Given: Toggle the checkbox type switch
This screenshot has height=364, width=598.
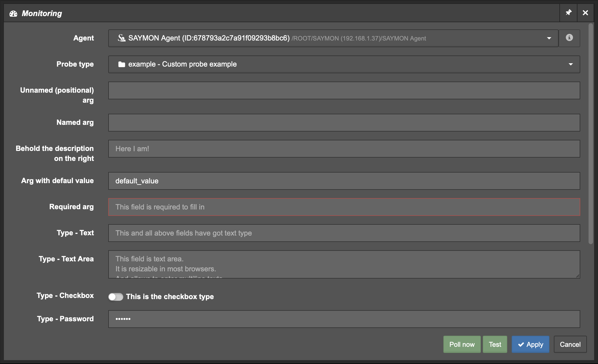Looking at the screenshot, I should tap(115, 297).
